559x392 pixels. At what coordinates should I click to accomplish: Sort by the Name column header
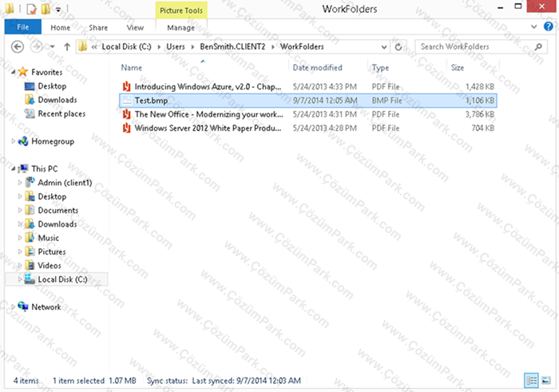(x=131, y=68)
